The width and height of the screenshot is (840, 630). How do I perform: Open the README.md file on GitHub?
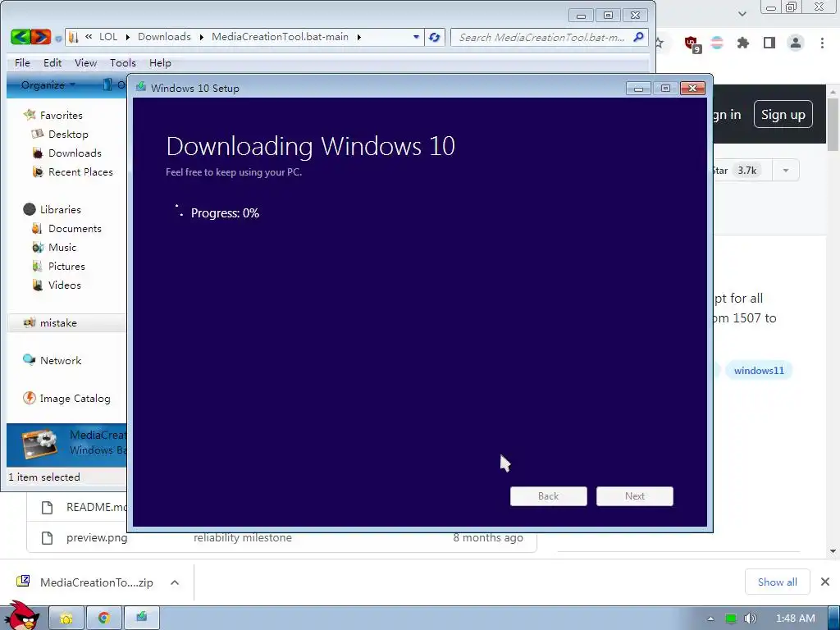tap(97, 507)
